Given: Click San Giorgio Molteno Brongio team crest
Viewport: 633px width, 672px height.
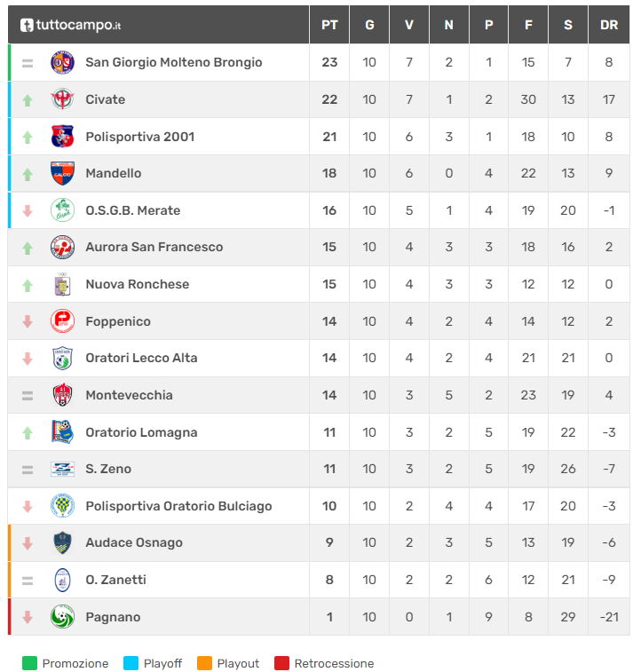Looking at the screenshot, I should click(x=62, y=62).
